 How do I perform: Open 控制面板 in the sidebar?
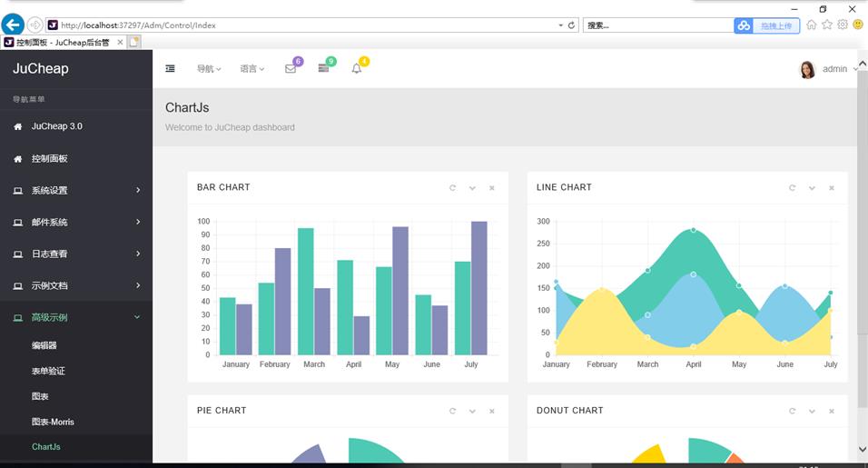[x=50, y=159]
